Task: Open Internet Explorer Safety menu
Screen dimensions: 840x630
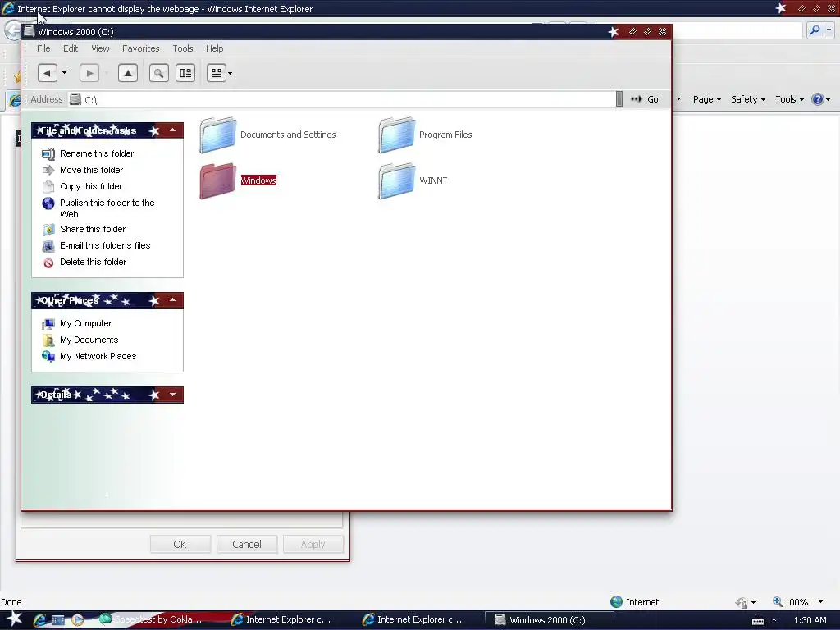Action: pyautogui.click(x=748, y=99)
